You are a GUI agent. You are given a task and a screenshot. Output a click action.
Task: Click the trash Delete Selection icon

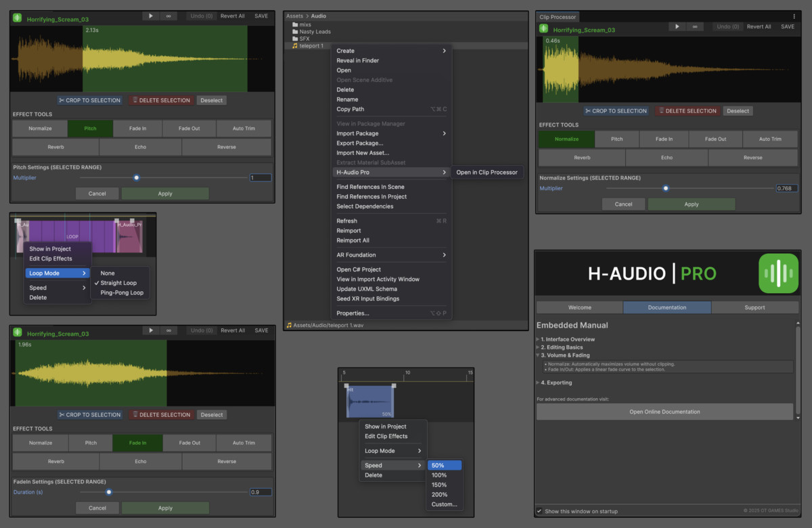pos(135,100)
